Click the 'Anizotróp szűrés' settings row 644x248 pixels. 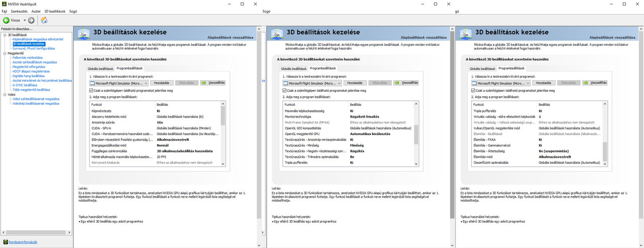point(155,122)
